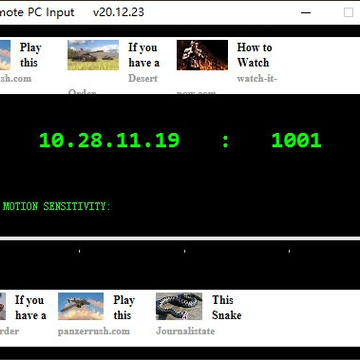Image resolution: width=360 pixels, height=360 pixels.
Task: Open the 'watch-it-' ad source link
Action: pos(257,79)
